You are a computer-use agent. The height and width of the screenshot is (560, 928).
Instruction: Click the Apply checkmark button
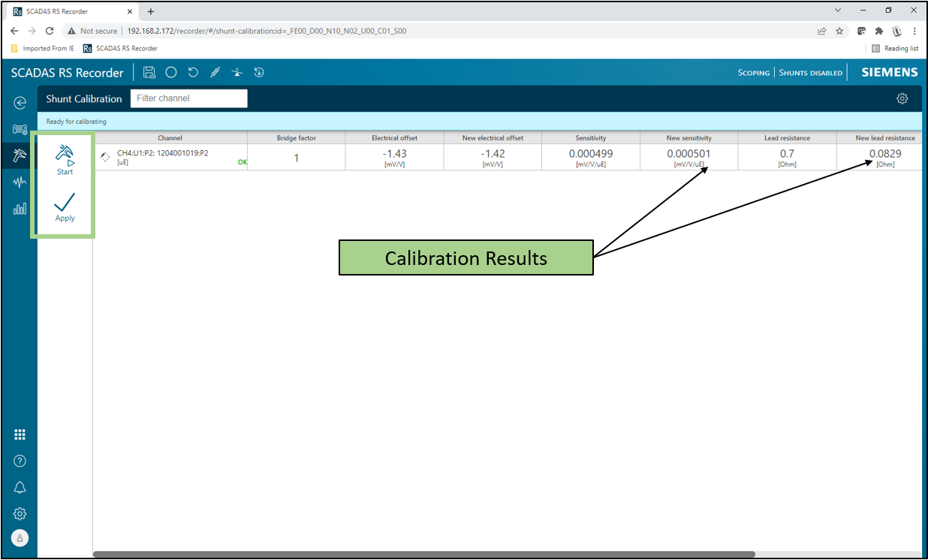65,203
